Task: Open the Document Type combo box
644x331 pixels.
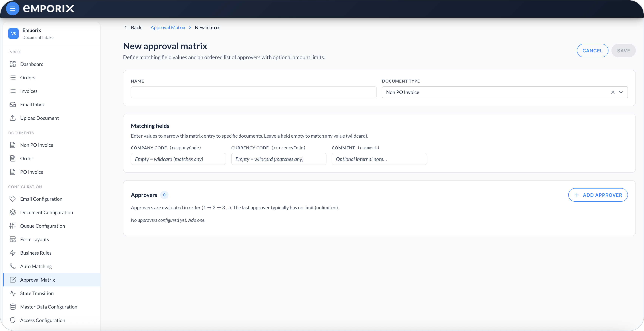Action: click(x=505, y=92)
